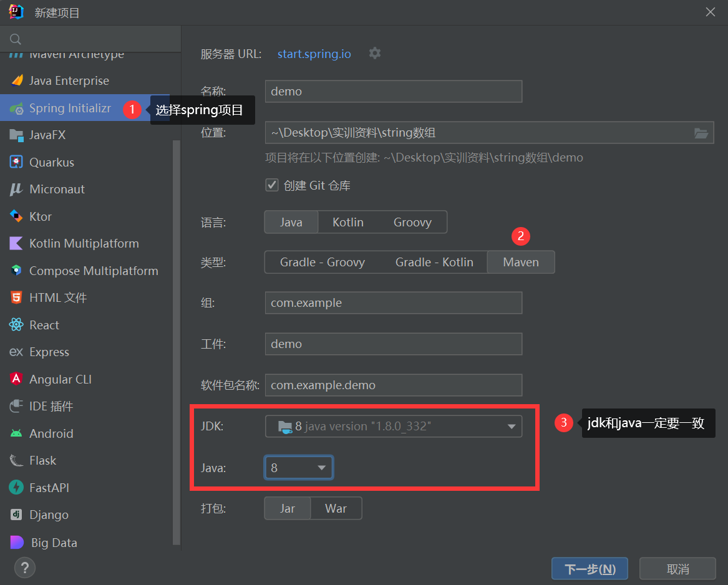This screenshot has height=585, width=728.
Task: Close the new project dialog
Action: point(711,12)
